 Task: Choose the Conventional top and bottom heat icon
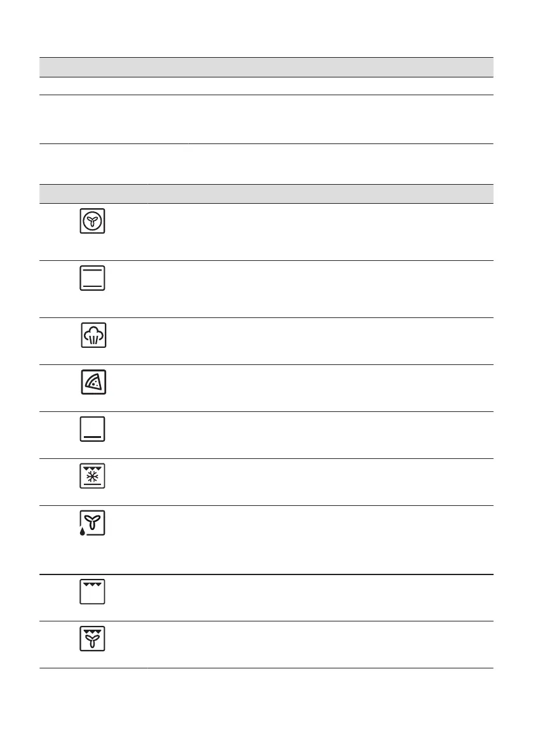tap(93, 278)
